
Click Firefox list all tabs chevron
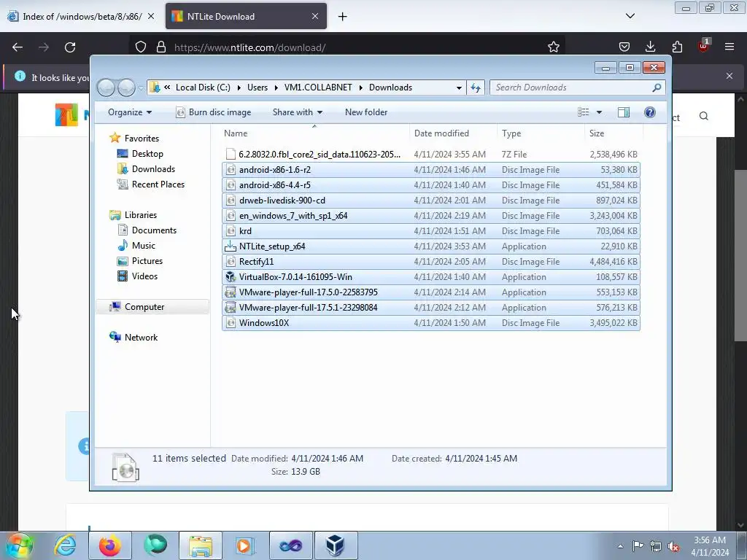tap(630, 16)
